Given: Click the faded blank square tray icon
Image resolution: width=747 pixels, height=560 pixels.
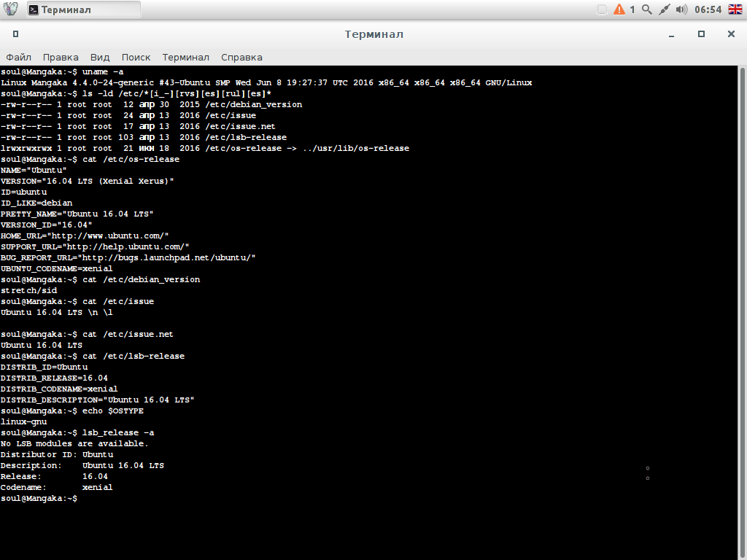Looking at the screenshot, I should [x=602, y=9].
